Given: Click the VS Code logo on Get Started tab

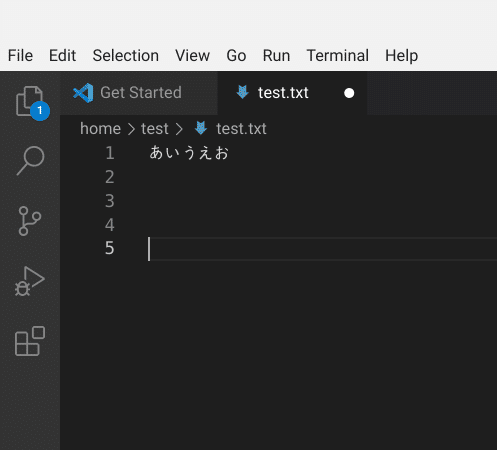Looking at the screenshot, I should coord(83,93).
